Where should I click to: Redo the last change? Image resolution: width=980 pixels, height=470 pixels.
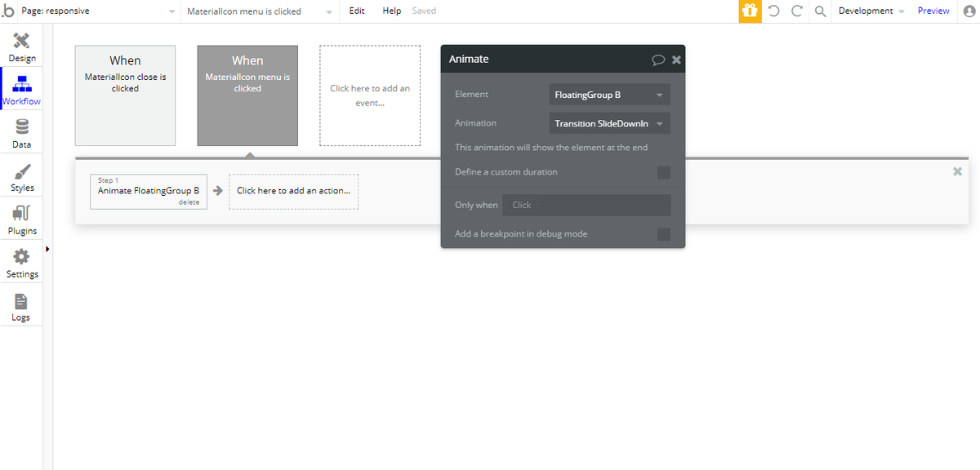pos(797,11)
